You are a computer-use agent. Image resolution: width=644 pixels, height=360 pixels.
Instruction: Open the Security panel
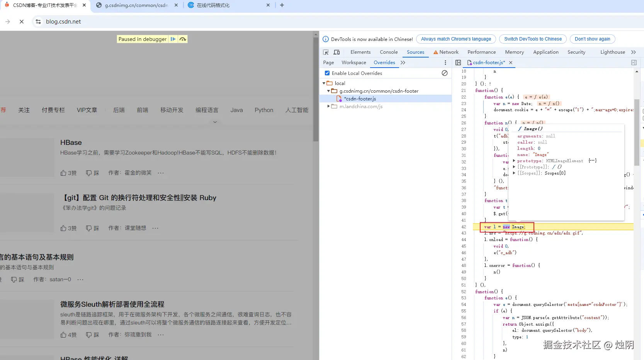pos(576,52)
